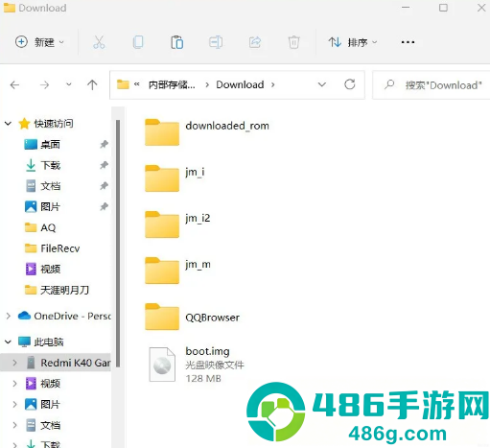Expand the Redmi K40 device node
The width and height of the screenshot is (490, 448).
point(14,363)
